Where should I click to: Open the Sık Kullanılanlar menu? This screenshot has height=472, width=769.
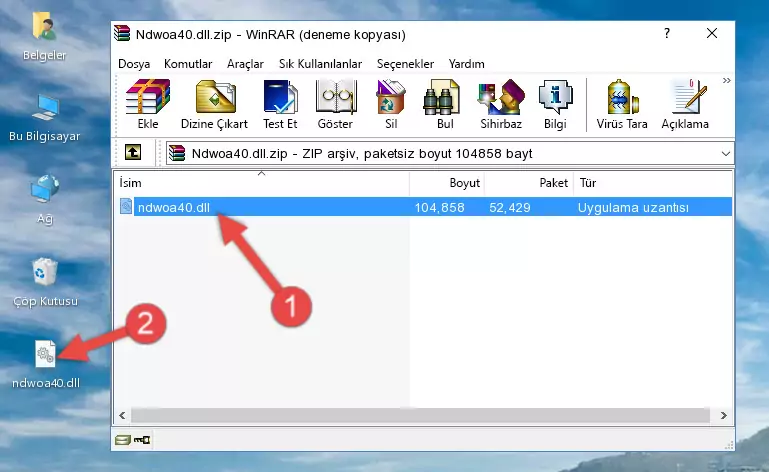[320, 64]
